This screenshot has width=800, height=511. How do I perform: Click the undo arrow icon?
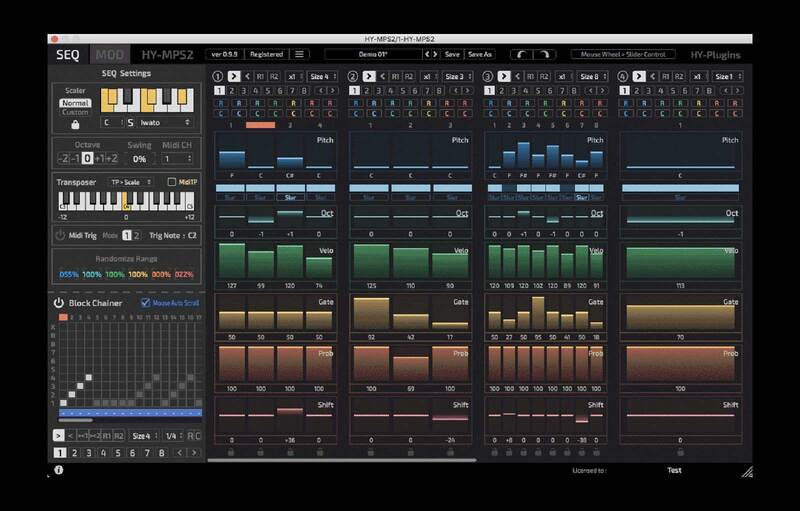point(523,54)
